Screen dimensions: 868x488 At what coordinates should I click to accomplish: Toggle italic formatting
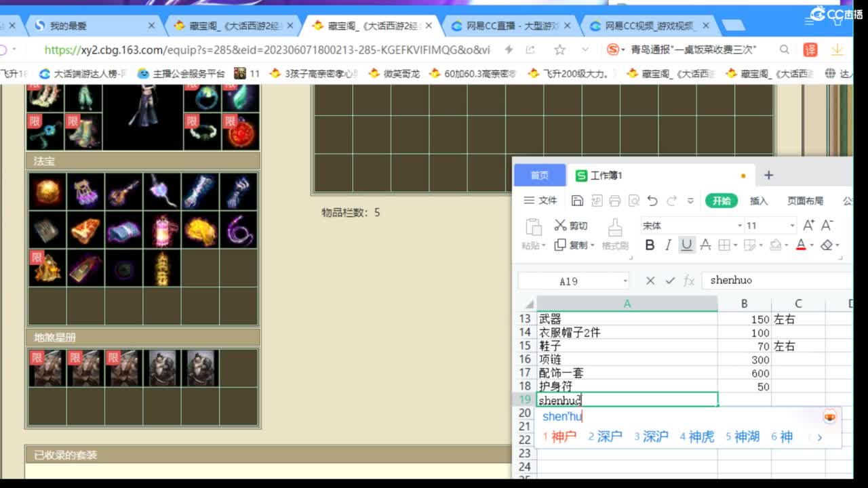[x=669, y=245]
